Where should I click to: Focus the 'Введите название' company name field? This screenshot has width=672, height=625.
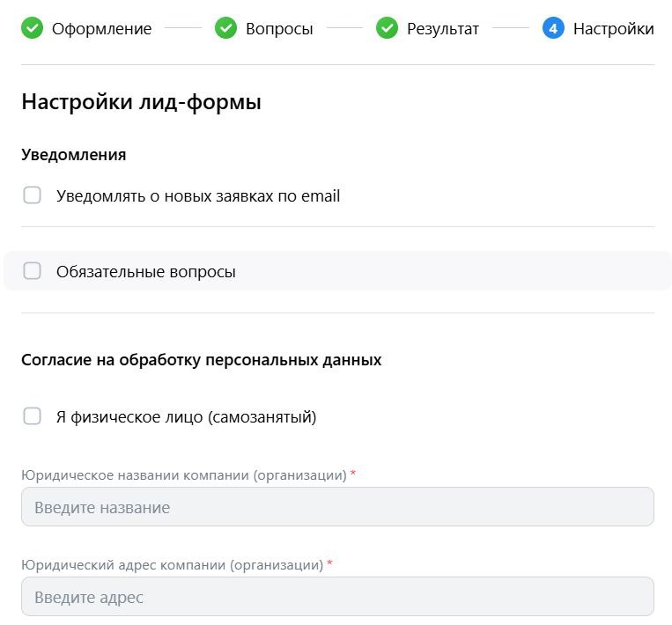click(337, 507)
